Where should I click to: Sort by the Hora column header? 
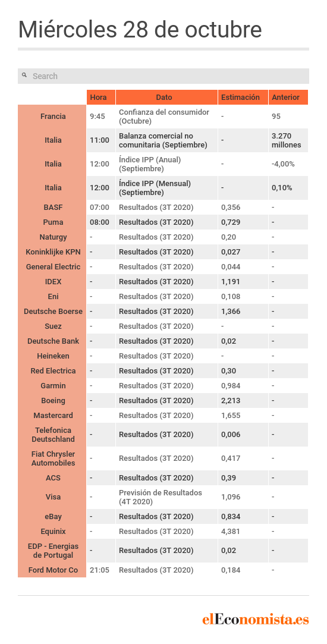100,98
